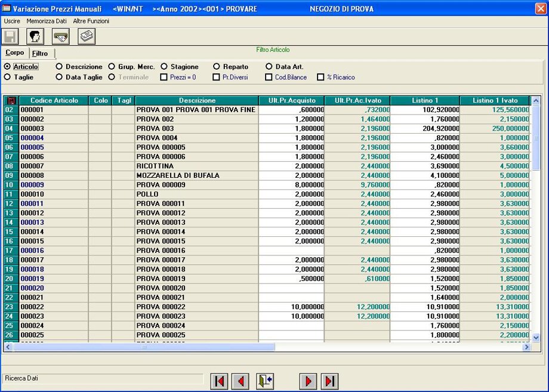Open the Memorizza Dati menu

[47, 21]
